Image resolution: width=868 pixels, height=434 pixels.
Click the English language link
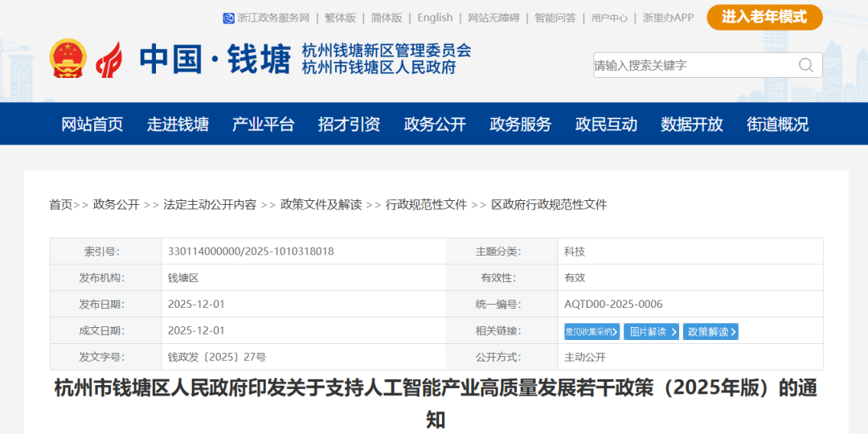click(x=435, y=18)
